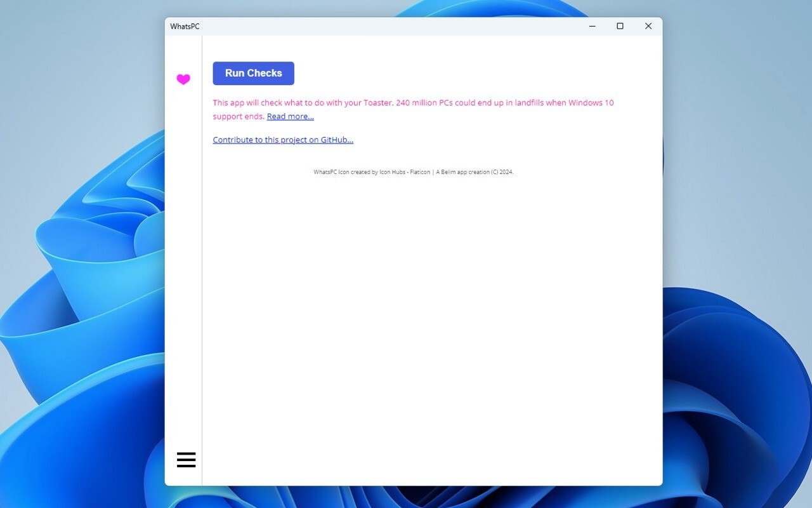812x508 pixels.
Task: Minimize the WhatsPC window
Action: click(592, 26)
